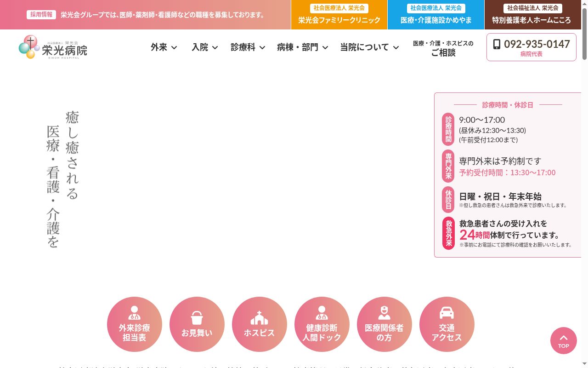Click the 栄光病院 logo
Image resolution: width=588 pixels, height=368 pixels.
click(x=53, y=47)
